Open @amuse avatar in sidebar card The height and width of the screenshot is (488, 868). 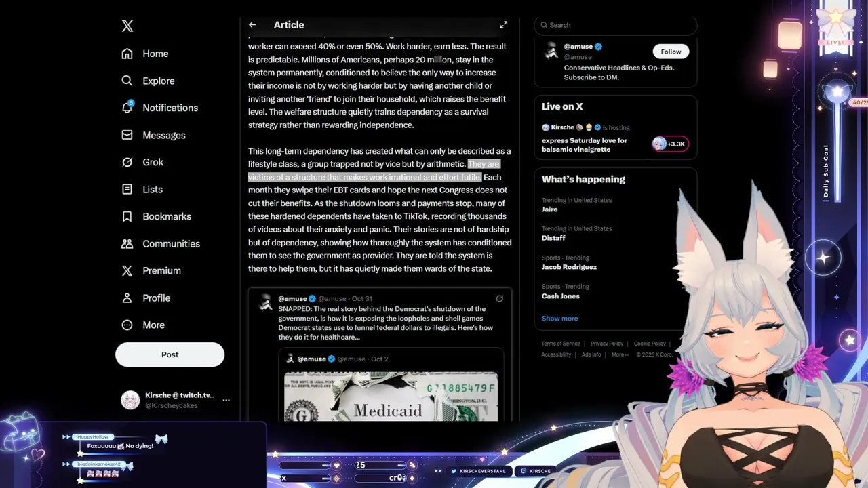[x=551, y=52]
